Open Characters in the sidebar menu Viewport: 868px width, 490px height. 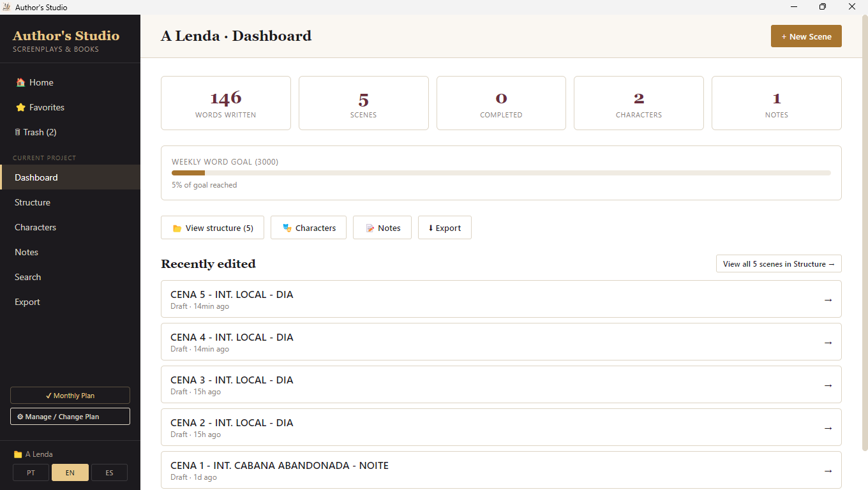click(x=70, y=227)
